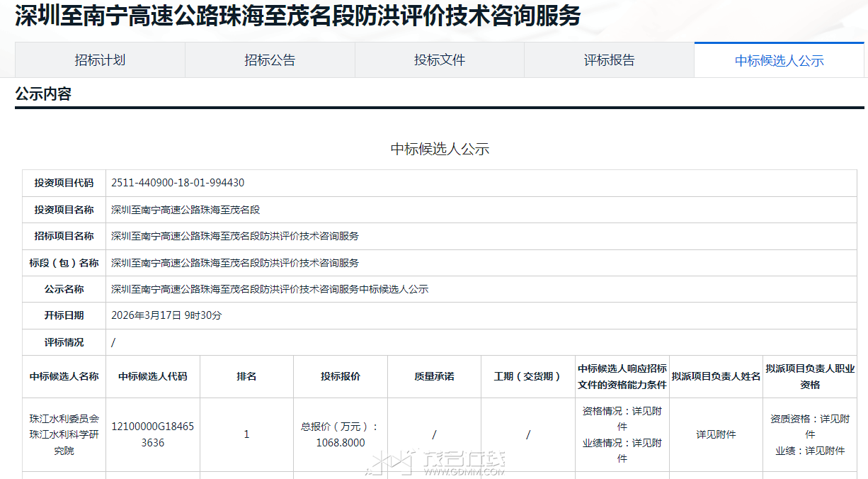Screen dimensions: 868x479
Task: Click candidate name 珠江水利委员会珠江水利科学研究院
Action: [64, 434]
